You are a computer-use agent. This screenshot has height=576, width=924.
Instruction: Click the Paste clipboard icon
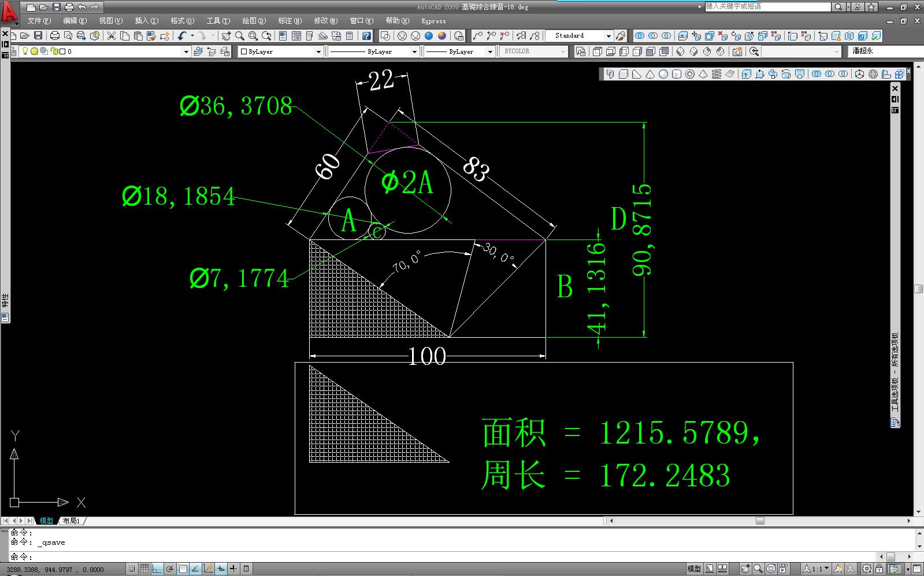[x=138, y=36]
